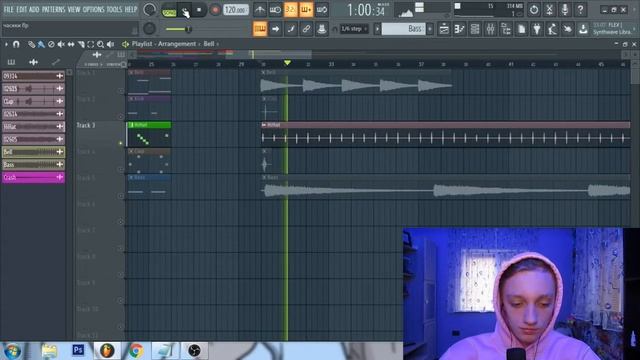Select Bell clip in picker panel
Viewport: 640px width, 360px height.
pyautogui.click(x=33, y=152)
